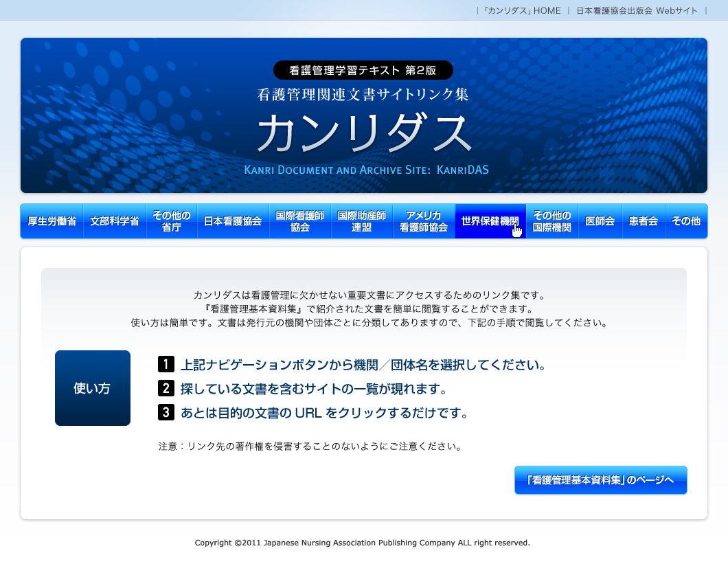728x577 pixels.
Task: Click text 探している文書を含むサイトの一覧が現れます
Action: click(x=313, y=389)
